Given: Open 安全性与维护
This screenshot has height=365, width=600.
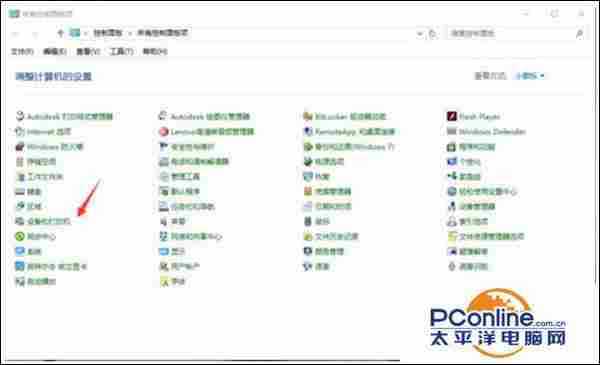Looking at the screenshot, I should (187, 147).
